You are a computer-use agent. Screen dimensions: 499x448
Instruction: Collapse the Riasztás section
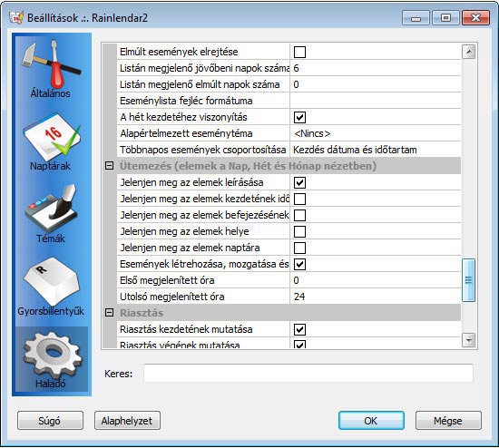(109, 313)
